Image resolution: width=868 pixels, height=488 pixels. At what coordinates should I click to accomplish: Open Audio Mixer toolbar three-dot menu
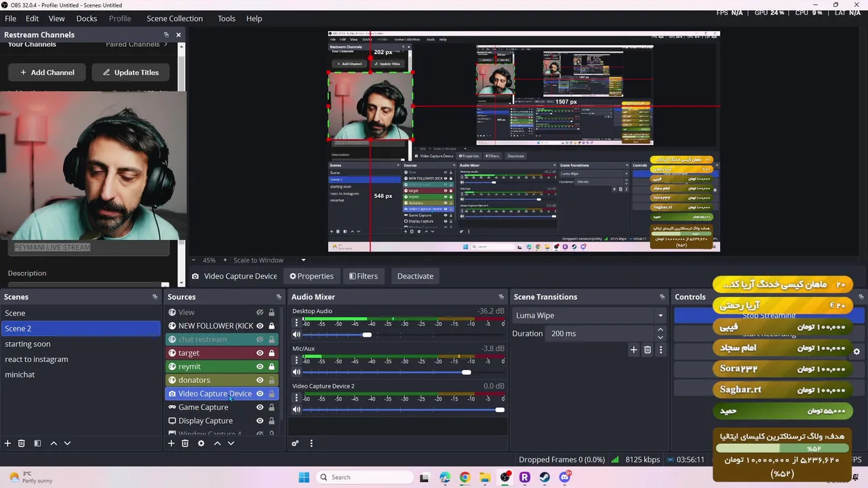[311, 443]
